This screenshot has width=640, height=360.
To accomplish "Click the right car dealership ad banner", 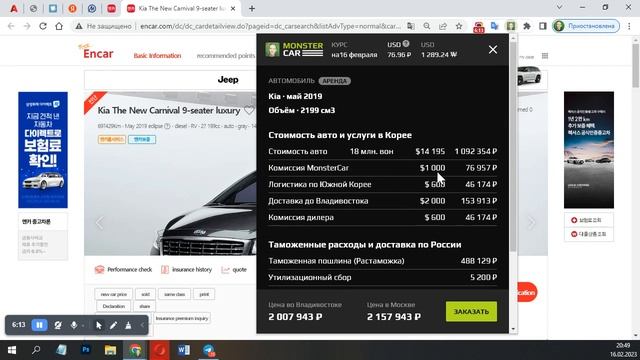I will point(589,150).
